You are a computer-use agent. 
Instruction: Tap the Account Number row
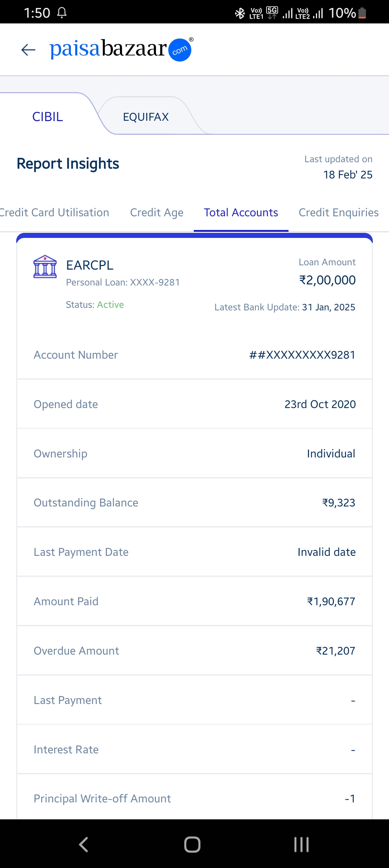point(194,355)
